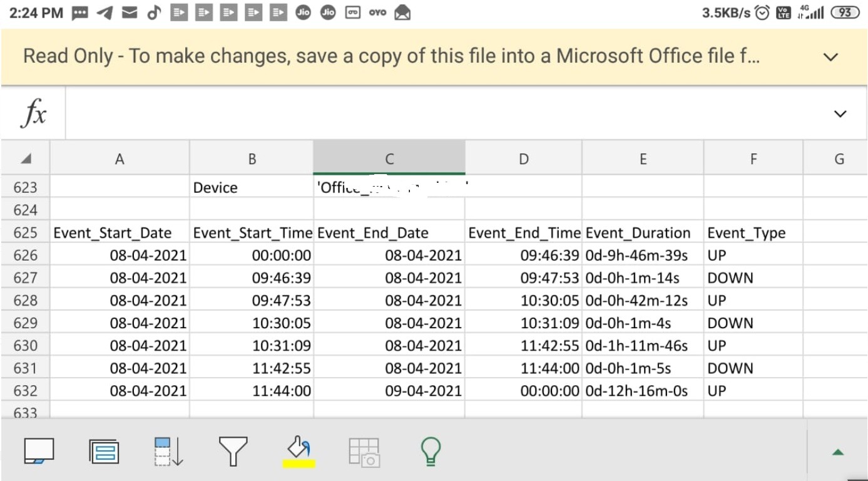Select column B header

click(252, 159)
